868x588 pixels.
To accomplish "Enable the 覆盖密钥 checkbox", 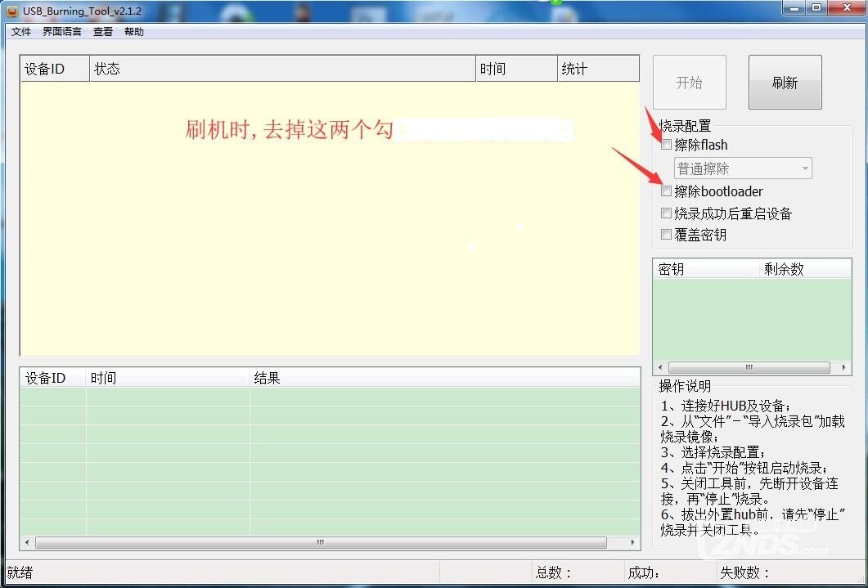I will (x=666, y=235).
